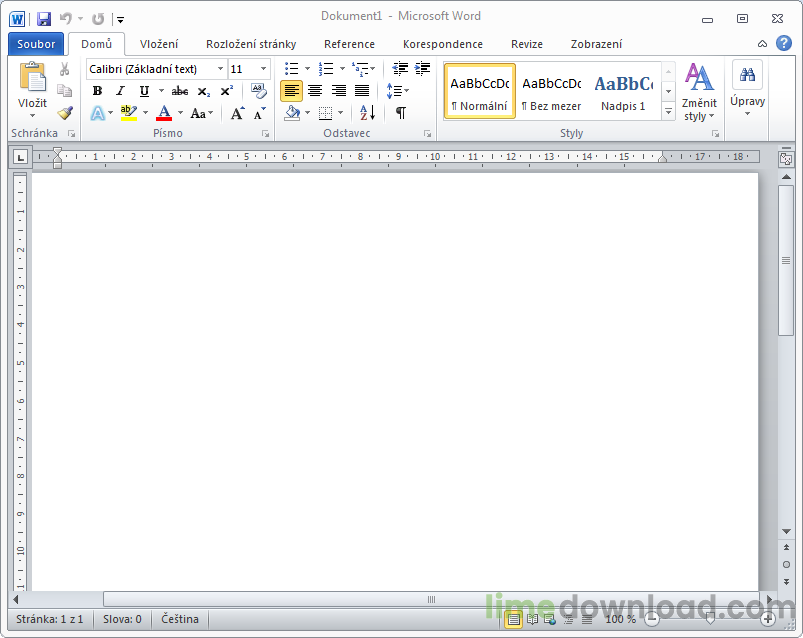The height and width of the screenshot is (638, 803).
Task: Click the tab selector button left of ruler
Action: pyautogui.click(x=20, y=157)
